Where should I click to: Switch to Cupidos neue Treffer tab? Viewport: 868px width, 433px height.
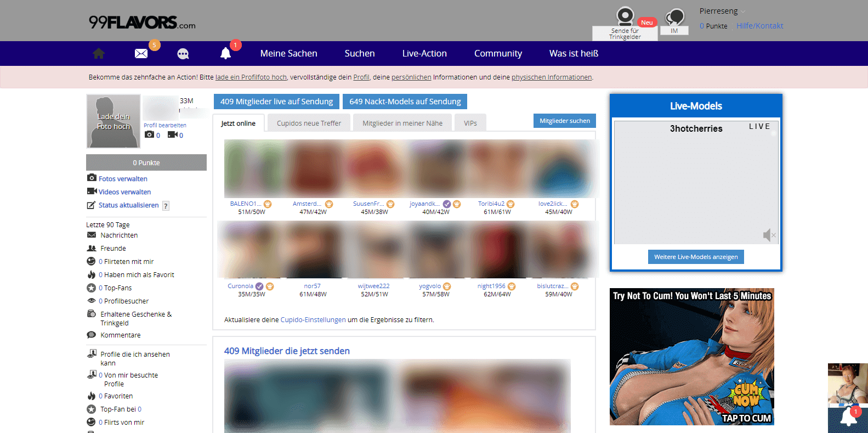click(309, 123)
